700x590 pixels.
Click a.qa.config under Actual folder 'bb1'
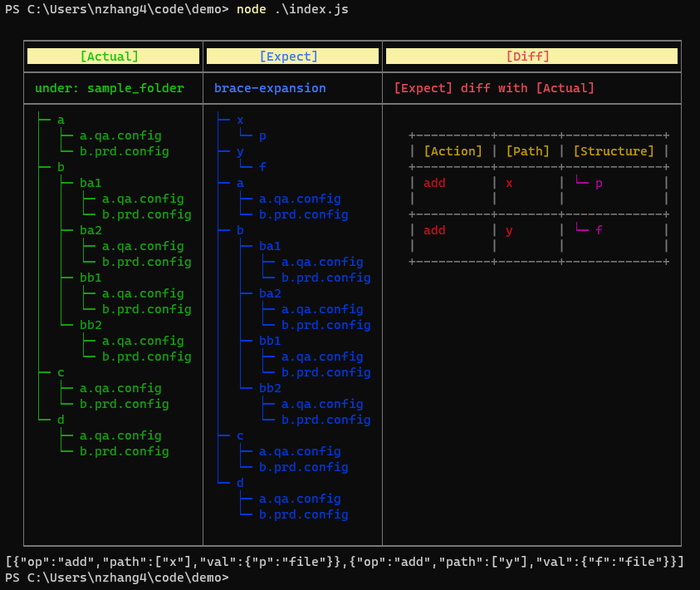click(x=143, y=293)
